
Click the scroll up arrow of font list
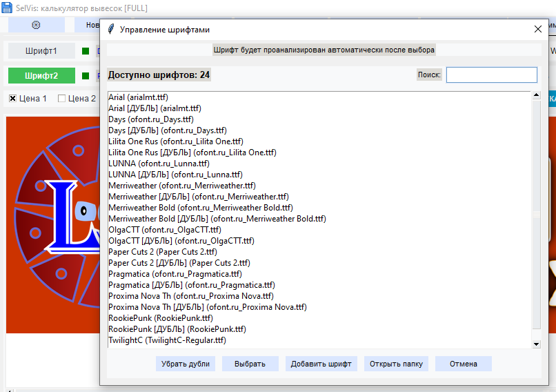(x=536, y=95)
